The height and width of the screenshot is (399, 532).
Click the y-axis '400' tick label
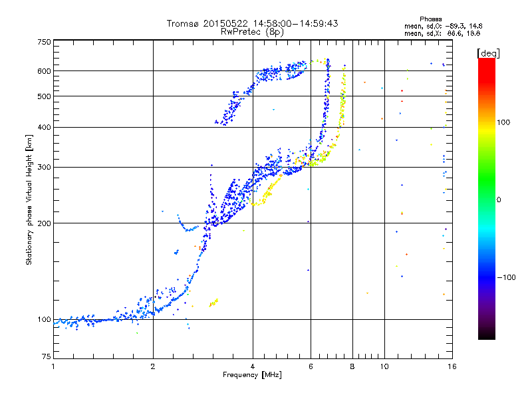[x=44, y=127]
